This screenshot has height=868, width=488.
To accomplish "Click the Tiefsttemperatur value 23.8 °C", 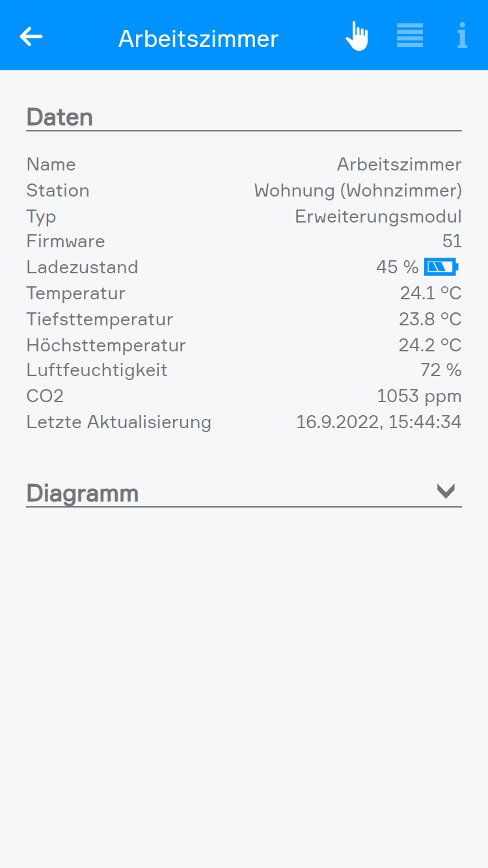I will point(429,319).
